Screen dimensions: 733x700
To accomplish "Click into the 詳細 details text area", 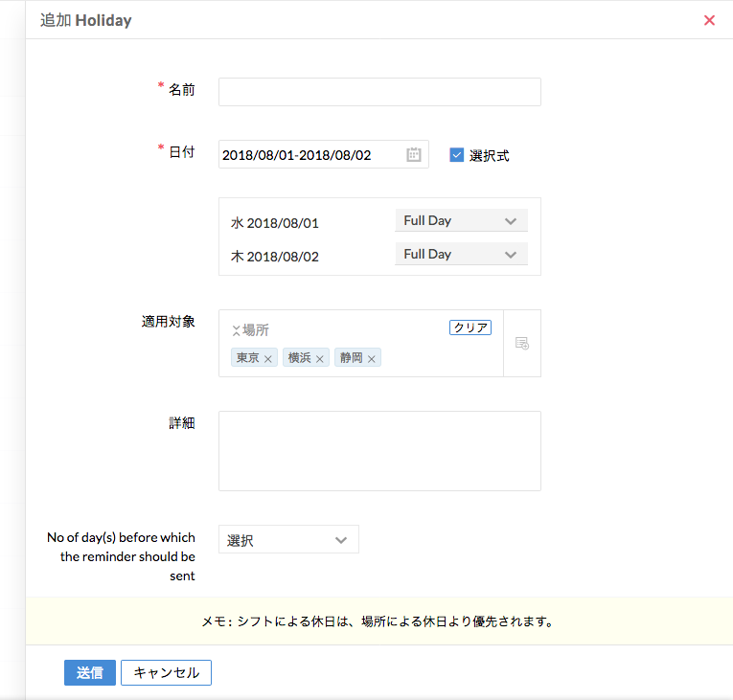I will (379, 451).
